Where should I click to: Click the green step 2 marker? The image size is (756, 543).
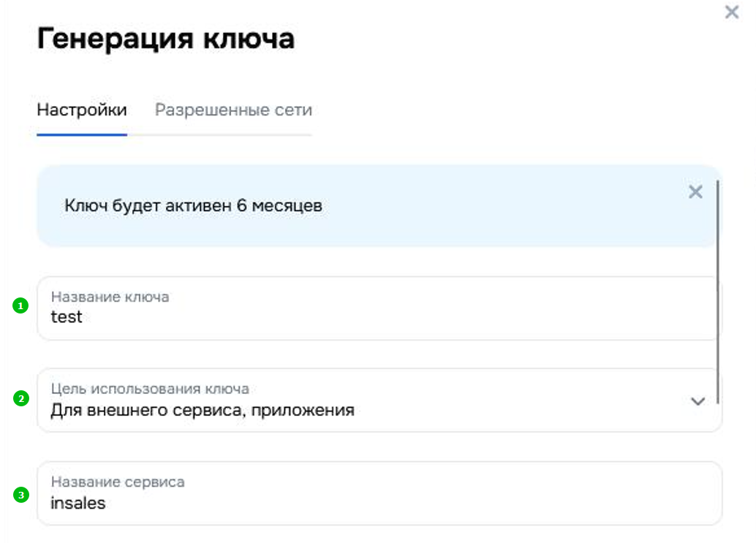coord(20,399)
